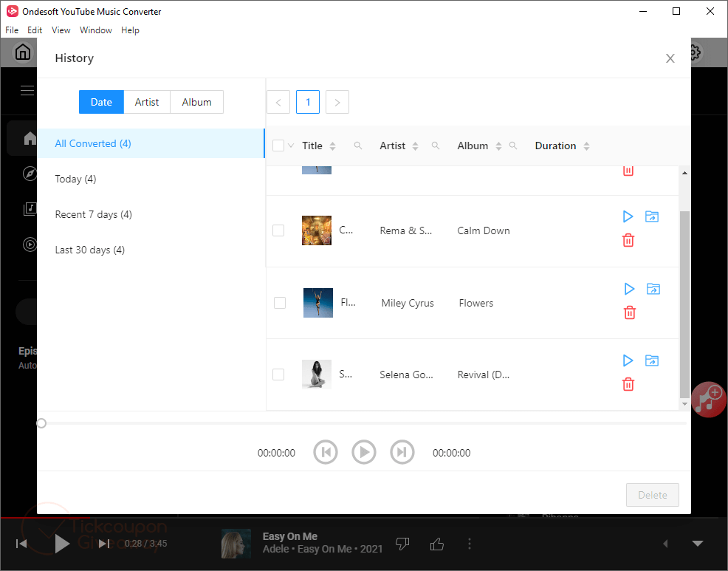
Task: Play Easy On Me in bottom bar
Action: tap(62, 544)
